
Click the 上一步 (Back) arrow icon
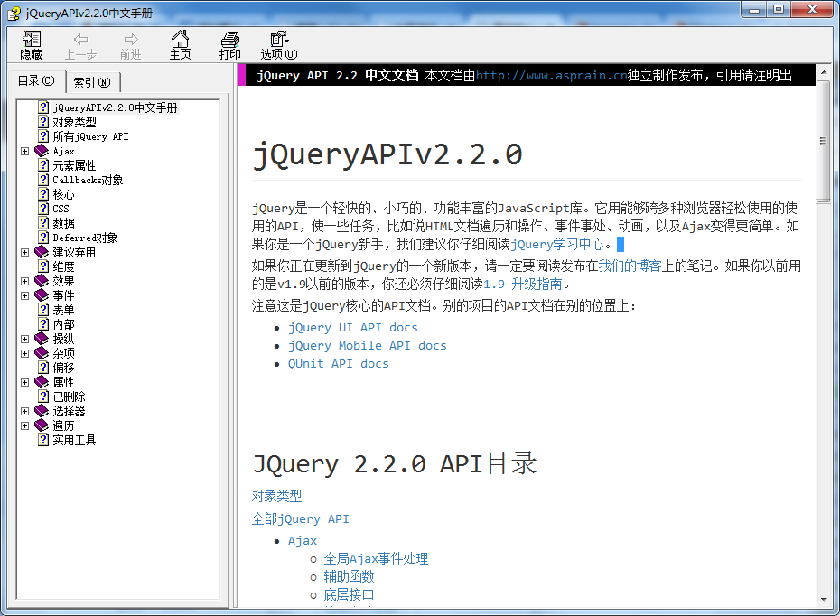tap(81, 44)
